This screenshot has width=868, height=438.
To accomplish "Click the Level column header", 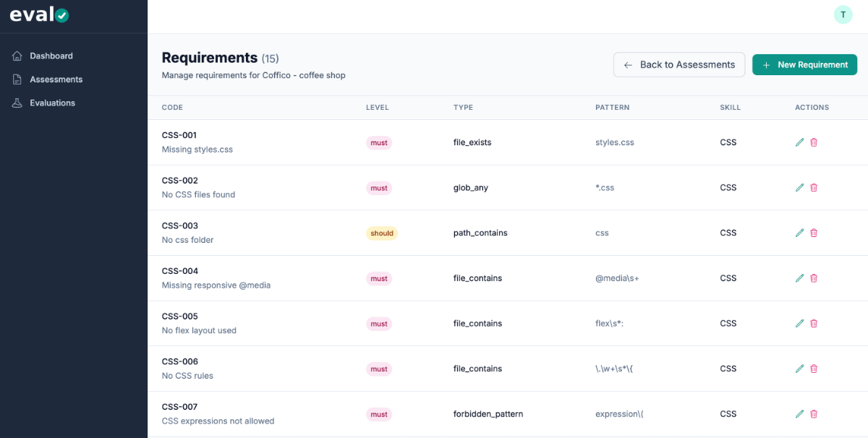I will pos(378,108).
